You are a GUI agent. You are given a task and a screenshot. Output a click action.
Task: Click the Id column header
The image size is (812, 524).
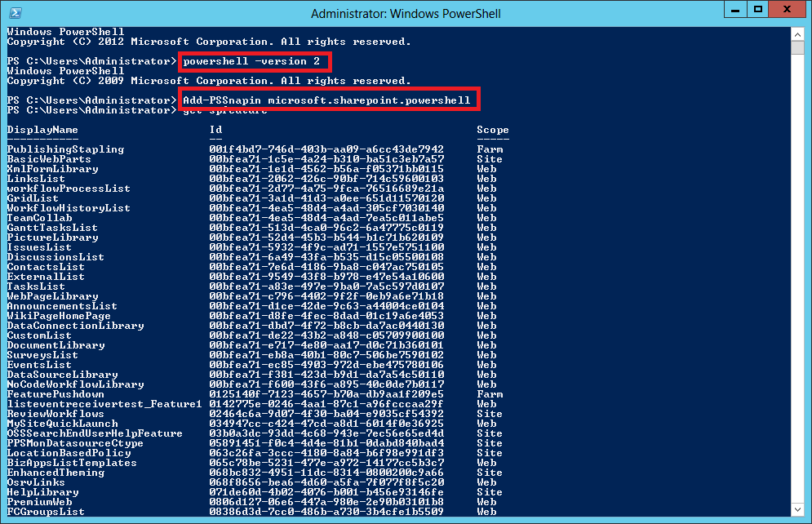(x=215, y=130)
